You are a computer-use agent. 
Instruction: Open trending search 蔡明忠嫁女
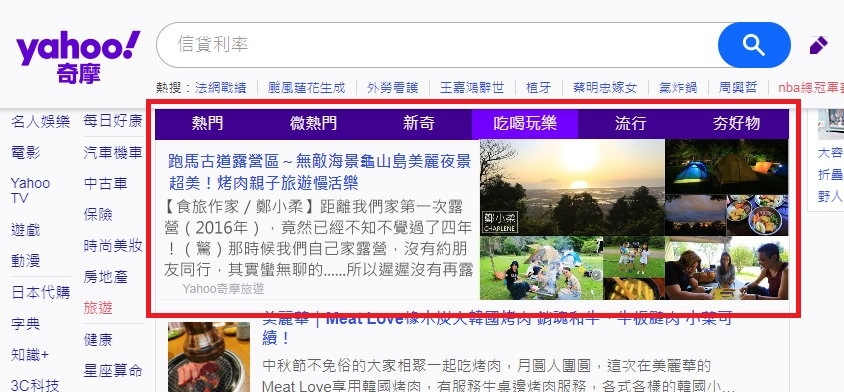605,88
